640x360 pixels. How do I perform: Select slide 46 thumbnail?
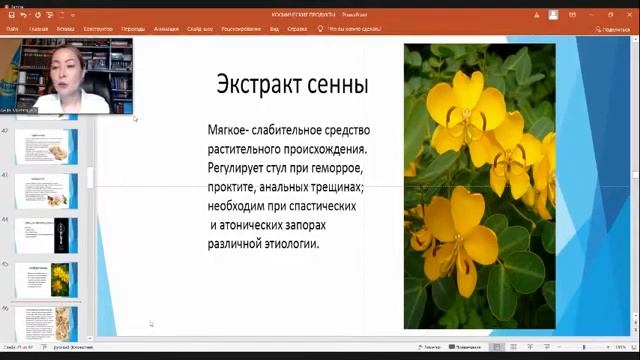[47, 324]
